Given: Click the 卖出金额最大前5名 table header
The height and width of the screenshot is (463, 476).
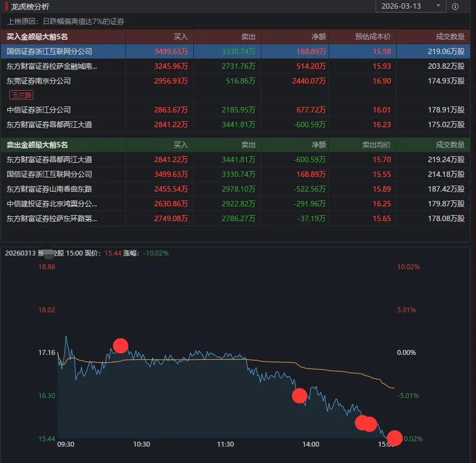Looking at the screenshot, I should 37,145.
